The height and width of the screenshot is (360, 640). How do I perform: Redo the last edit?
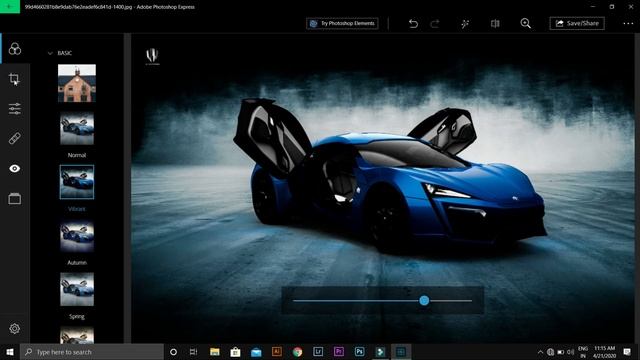click(435, 24)
